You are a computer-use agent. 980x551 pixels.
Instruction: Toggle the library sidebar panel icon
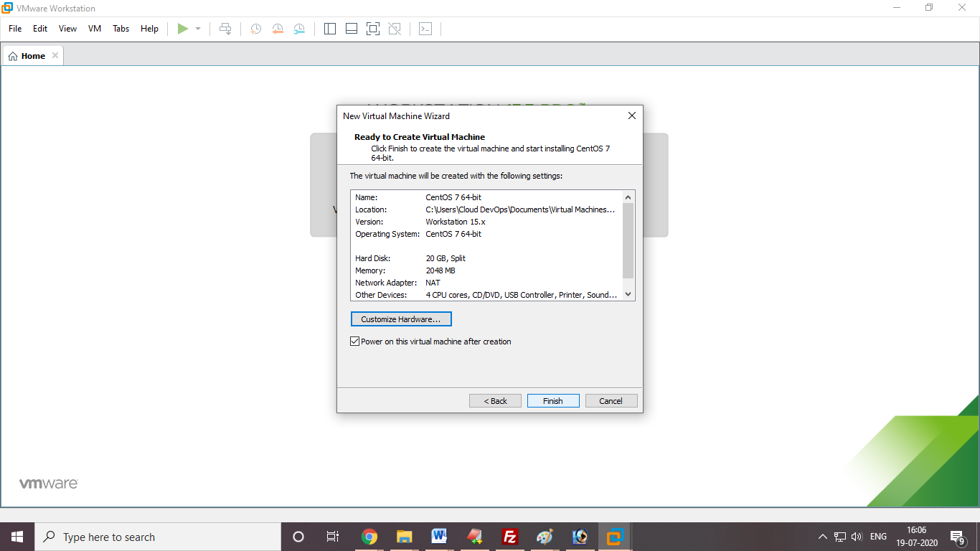tap(330, 29)
